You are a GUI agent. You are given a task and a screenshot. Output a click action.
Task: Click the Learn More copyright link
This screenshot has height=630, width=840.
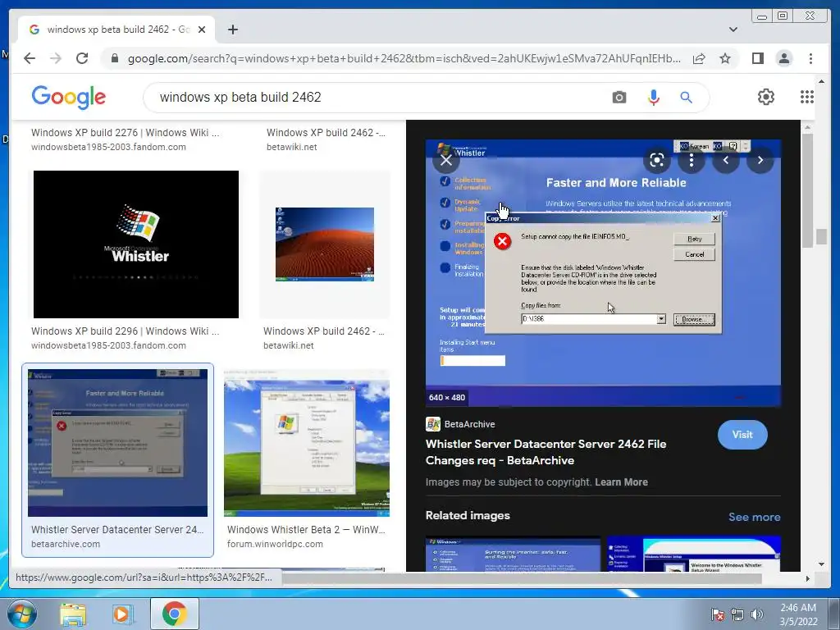point(621,482)
